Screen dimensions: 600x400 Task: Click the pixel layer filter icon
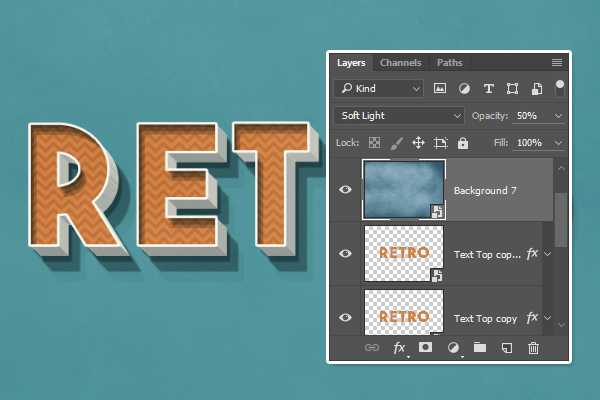pyautogui.click(x=440, y=89)
